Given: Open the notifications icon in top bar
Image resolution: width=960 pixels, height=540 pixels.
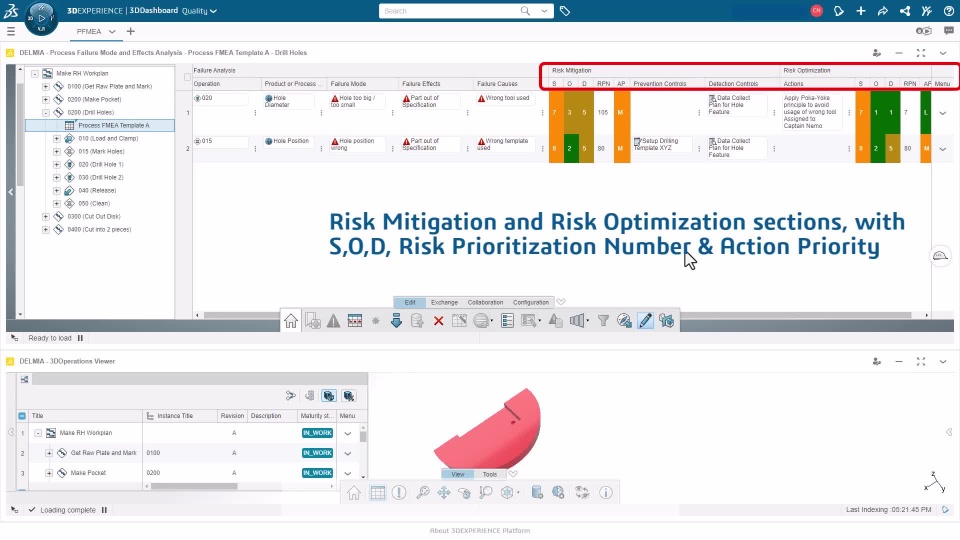Looking at the screenshot, I should pyautogui.click(x=839, y=11).
